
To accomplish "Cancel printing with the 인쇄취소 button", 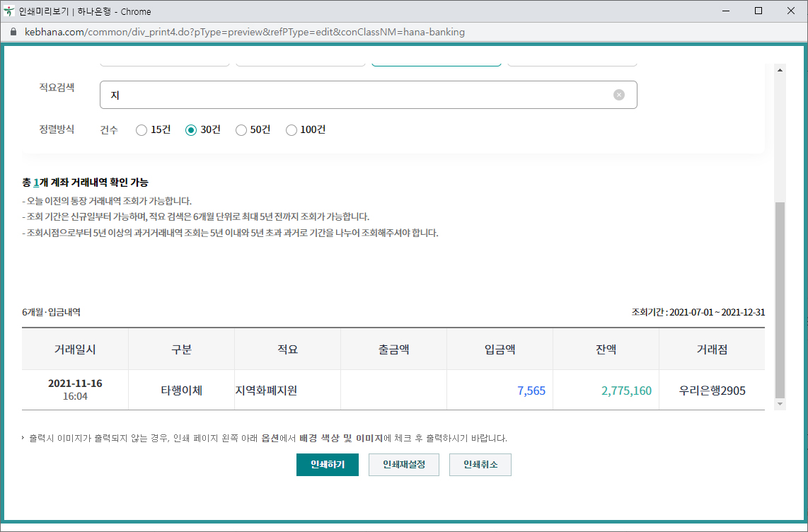I will [x=480, y=465].
